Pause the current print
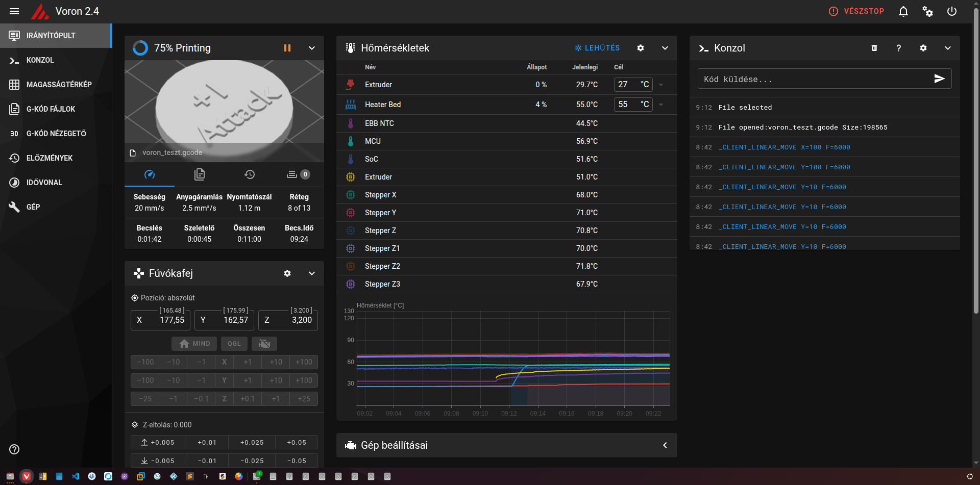This screenshot has width=980, height=485. coord(287,48)
